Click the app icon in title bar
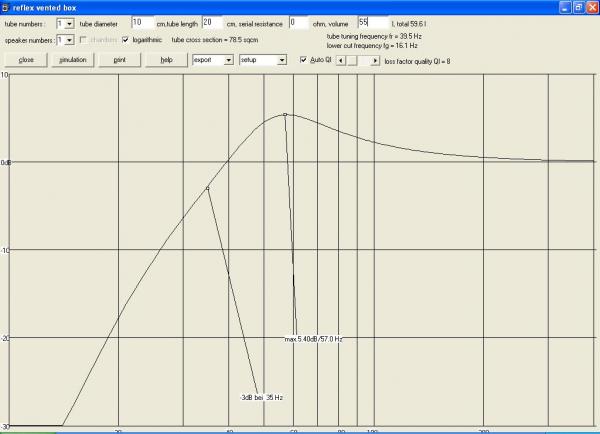The image size is (600, 434). pos(7,6)
